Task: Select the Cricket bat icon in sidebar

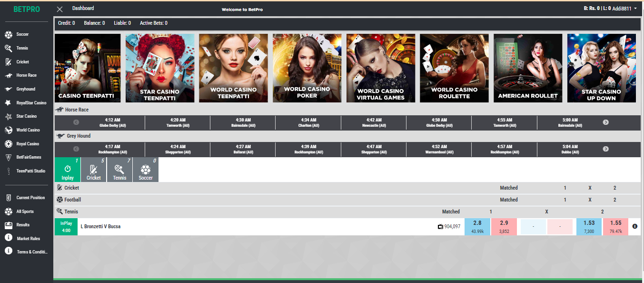Action: pyautogui.click(x=9, y=62)
